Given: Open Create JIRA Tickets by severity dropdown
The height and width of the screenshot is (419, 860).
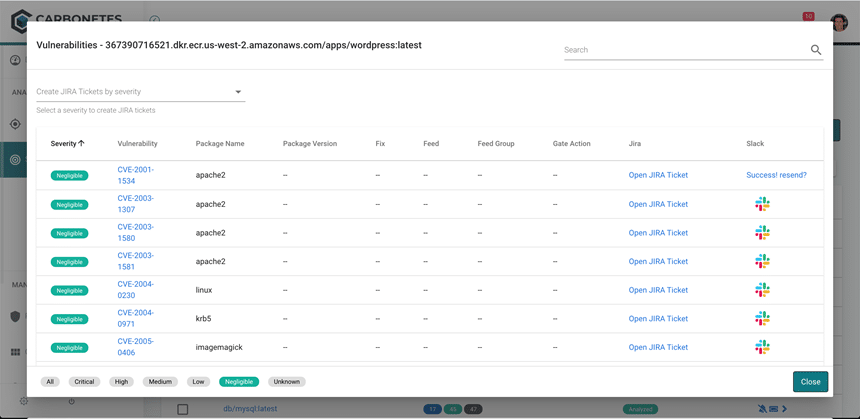Looking at the screenshot, I should [x=140, y=92].
